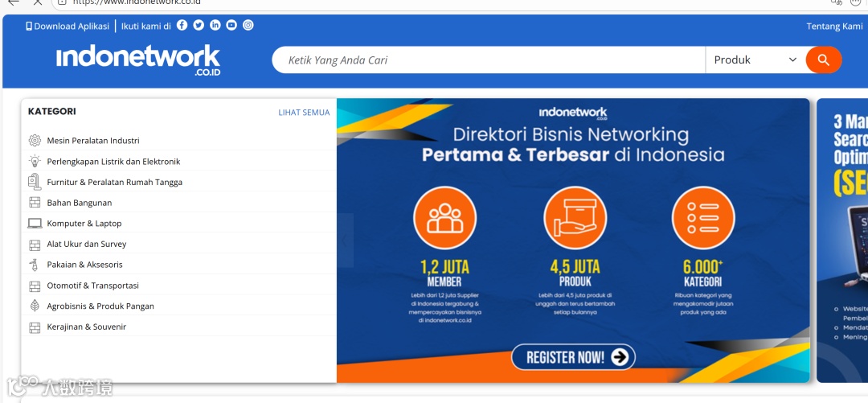This screenshot has height=403, width=868.
Task: Click the lightbulb icon for Perlengkapan Listrik
Action: (35, 162)
